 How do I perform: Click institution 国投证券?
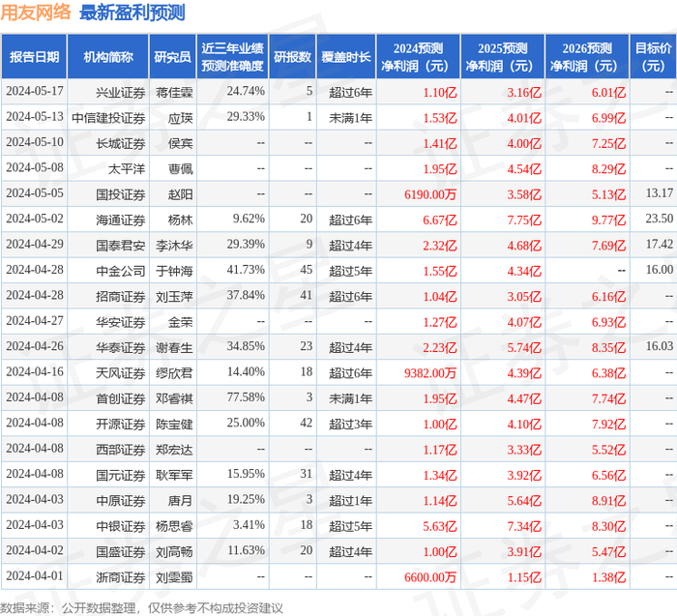click(121, 194)
